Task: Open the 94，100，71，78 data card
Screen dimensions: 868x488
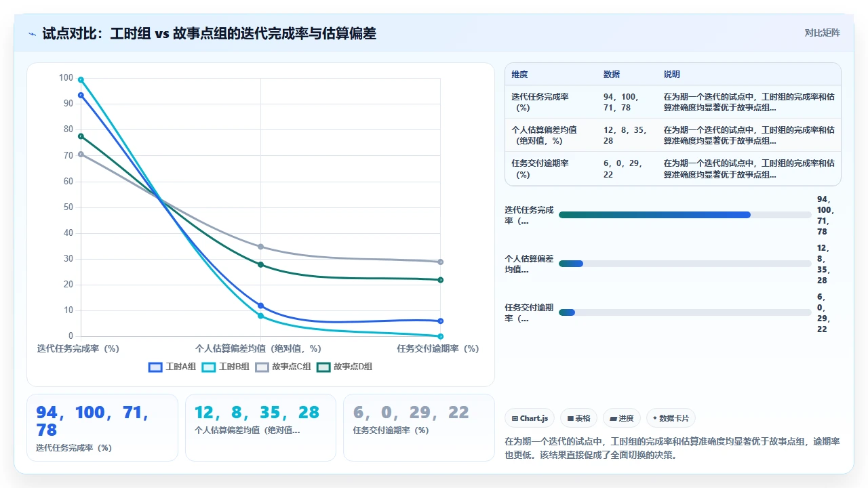Action: (102, 428)
